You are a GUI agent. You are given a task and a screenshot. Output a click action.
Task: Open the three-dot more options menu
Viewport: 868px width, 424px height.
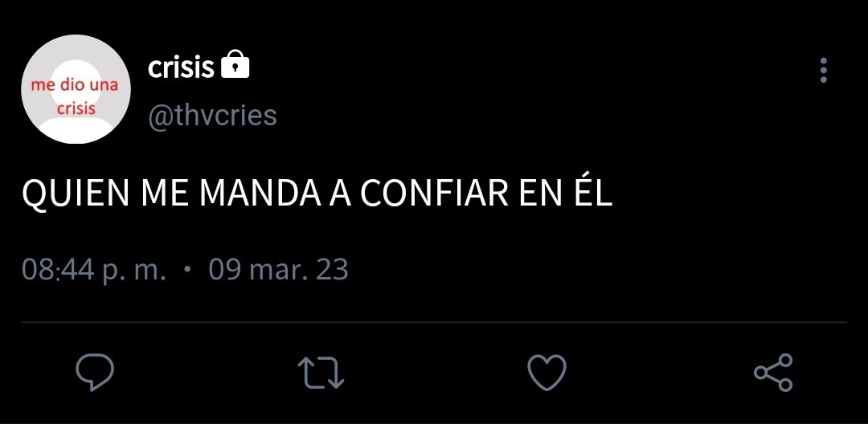pos(824,70)
